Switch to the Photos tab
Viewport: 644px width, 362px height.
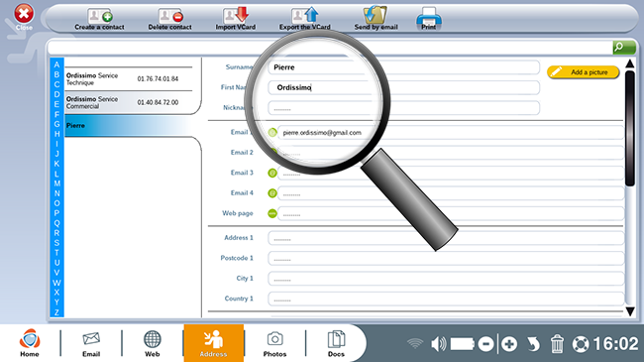coord(274,343)
